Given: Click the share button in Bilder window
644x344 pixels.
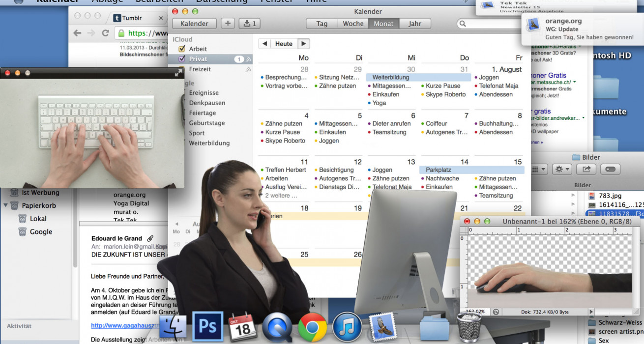Looking at the screenshot, I should (586, 169).
